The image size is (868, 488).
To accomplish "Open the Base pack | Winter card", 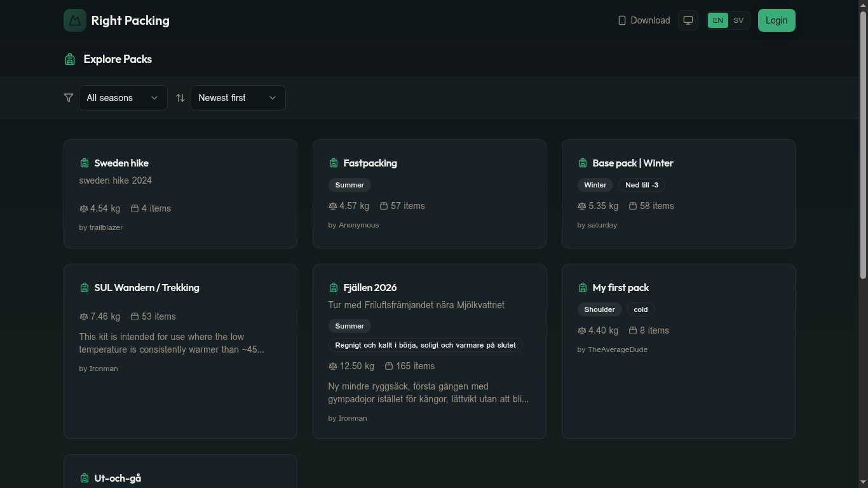I will pos(679,194).
